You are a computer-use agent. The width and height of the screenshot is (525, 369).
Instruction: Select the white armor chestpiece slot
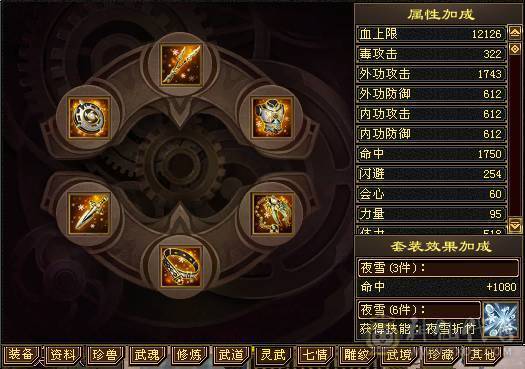(x=272, y=118)
